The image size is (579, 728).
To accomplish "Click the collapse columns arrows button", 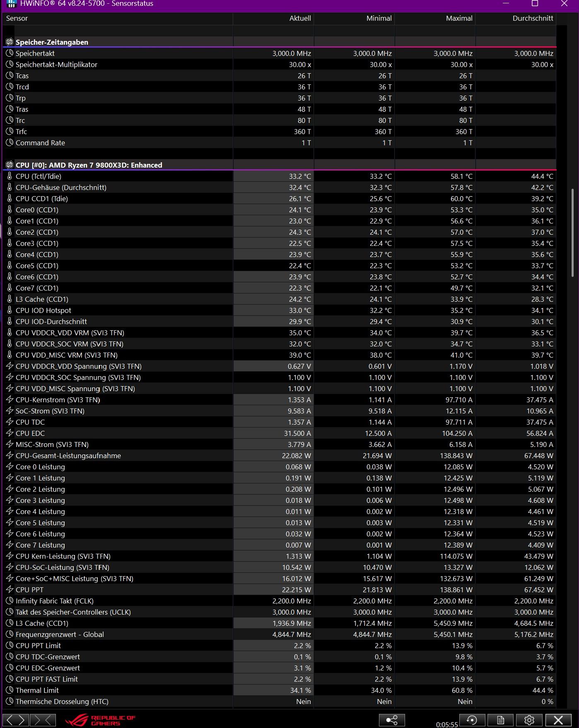I will tap(43, 720).
